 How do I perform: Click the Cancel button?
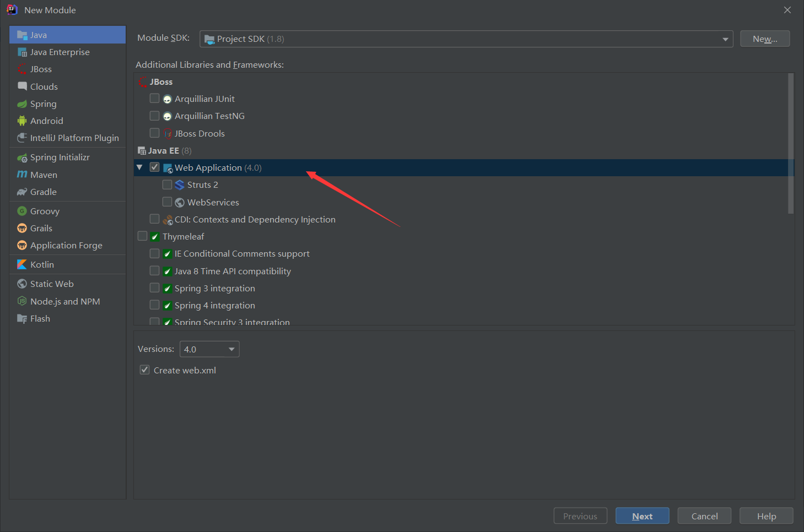click(704, 516)
